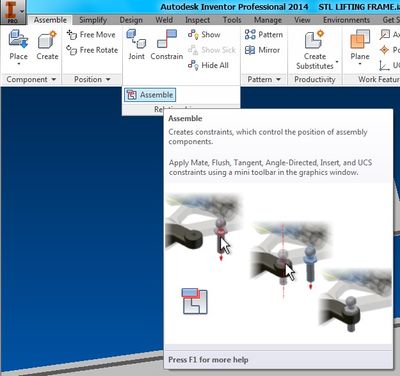
Task: Click the Productivity panel label
Action: [315, 79]
